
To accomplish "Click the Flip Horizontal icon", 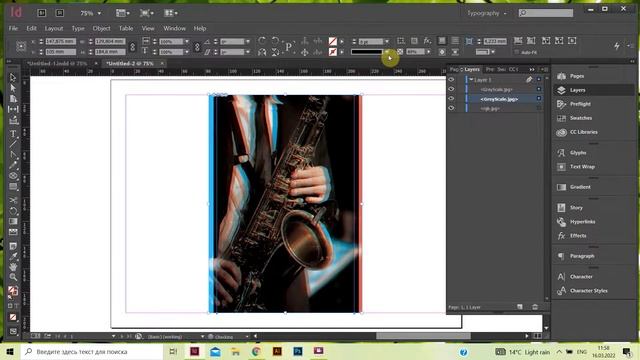I will click(x=262, y=52).
